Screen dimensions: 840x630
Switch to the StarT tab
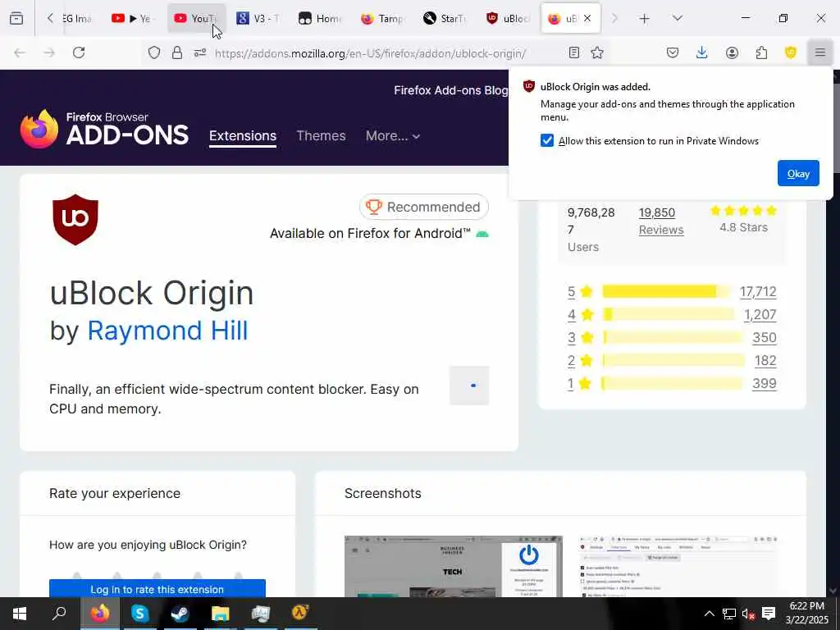(x=445, y=18)
